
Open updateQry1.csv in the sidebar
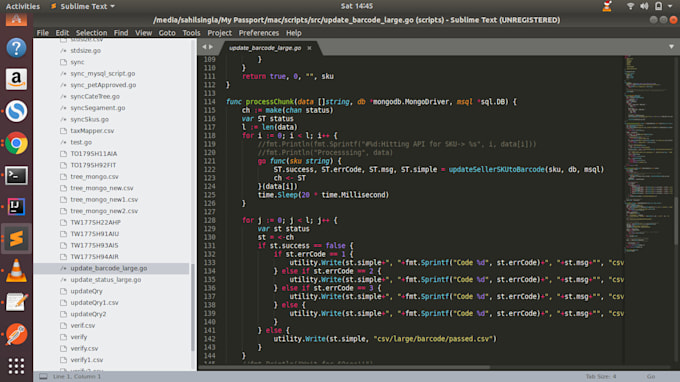(94, 303)
